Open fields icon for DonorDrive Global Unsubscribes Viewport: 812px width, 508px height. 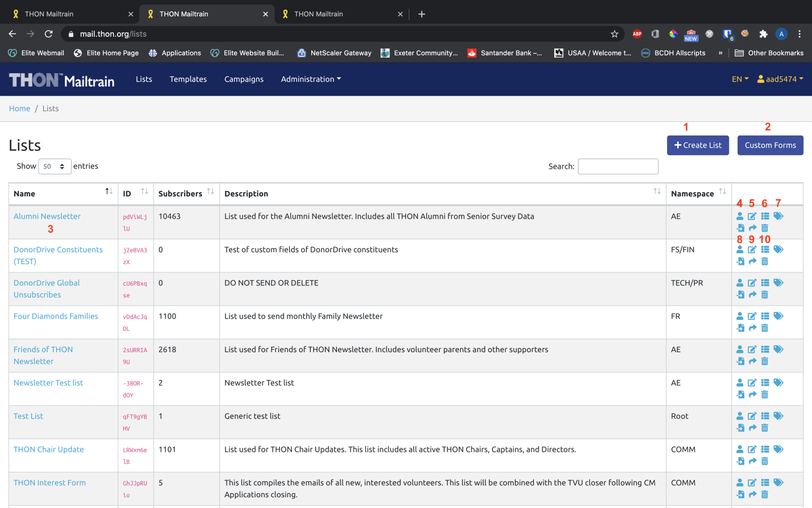[765, 283]
